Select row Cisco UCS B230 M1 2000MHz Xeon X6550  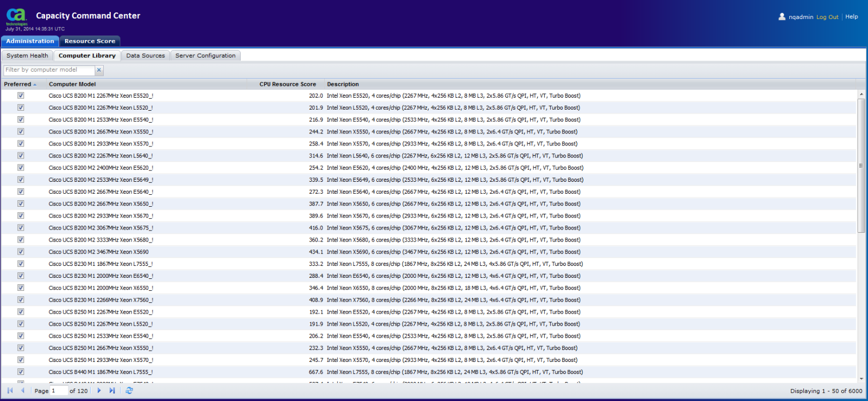(x=429, y=288)
